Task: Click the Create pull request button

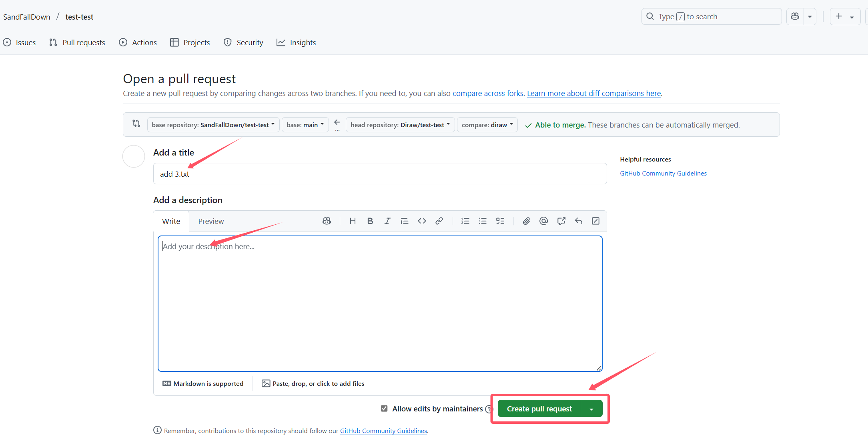Action: (539, 409)
